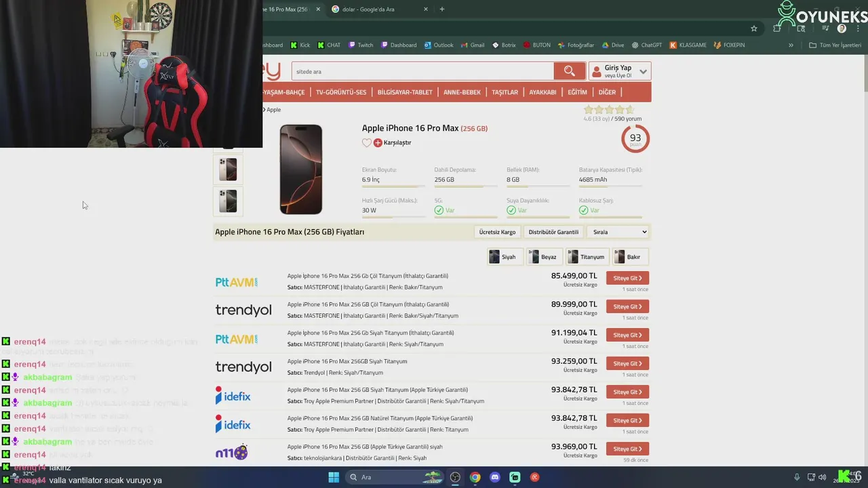Click Siteye Git for the 93.969,00 TL offer
The height and width of the screenshot is (488, 868).
coord(627,449)
